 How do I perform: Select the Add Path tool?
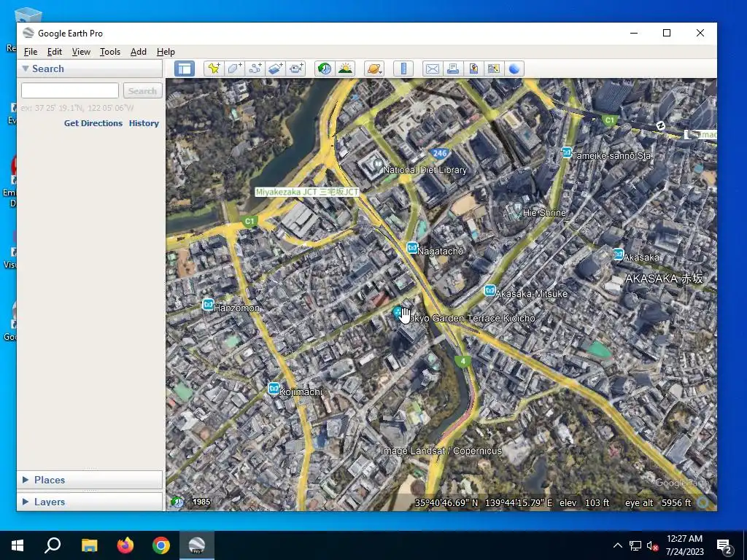[x=255, y=69]
